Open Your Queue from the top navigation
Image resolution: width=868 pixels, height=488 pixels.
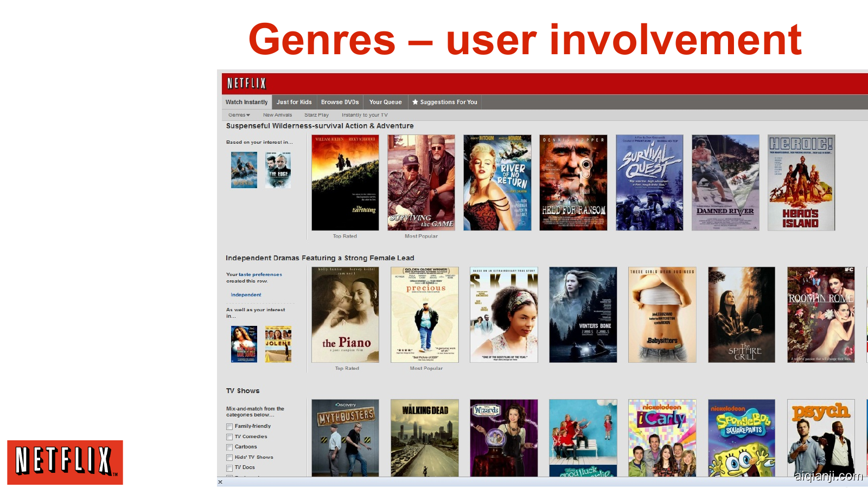pyautogui.click(x=385, y=102)
